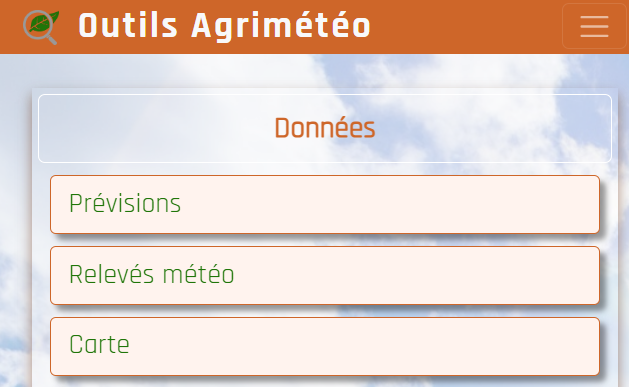View weather readings via Relevés météo

coord(325,276)
